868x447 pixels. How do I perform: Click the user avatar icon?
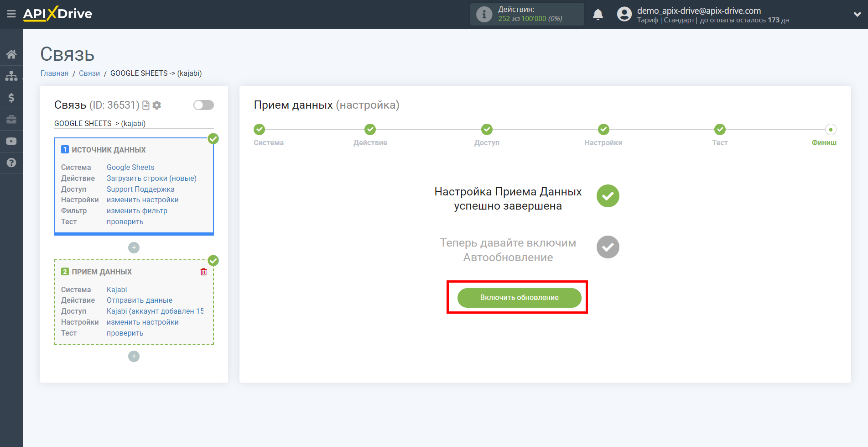click(x=624, y=14)
